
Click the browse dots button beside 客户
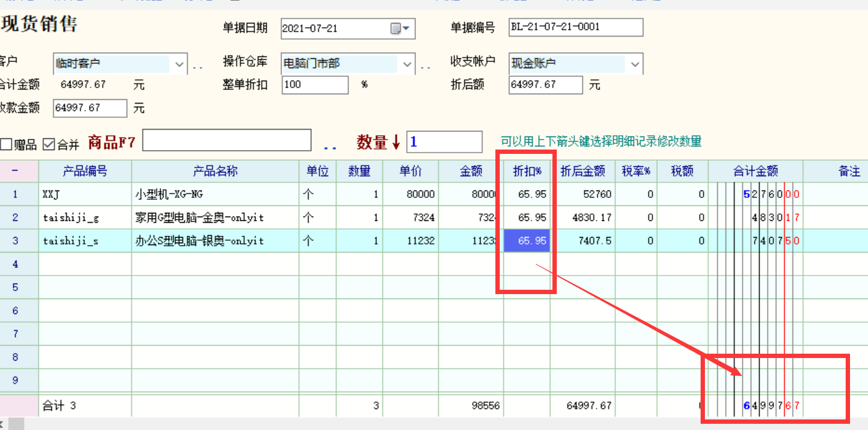[x=197, y=66]
